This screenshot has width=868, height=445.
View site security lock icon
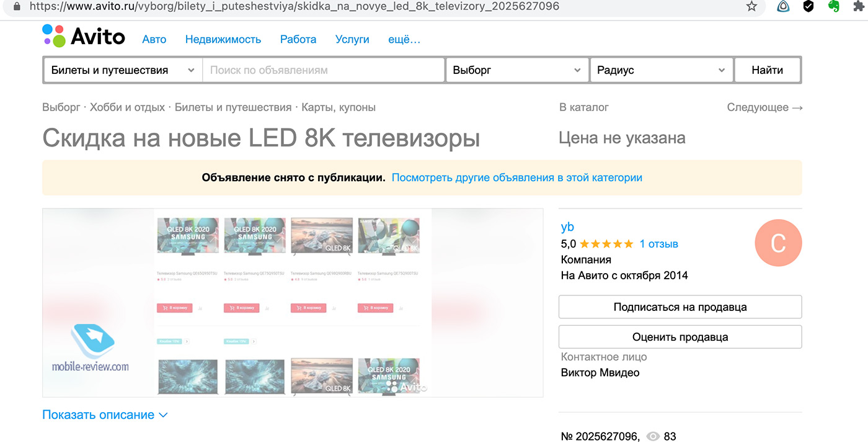pyautogui.click(x=17, y=6)
